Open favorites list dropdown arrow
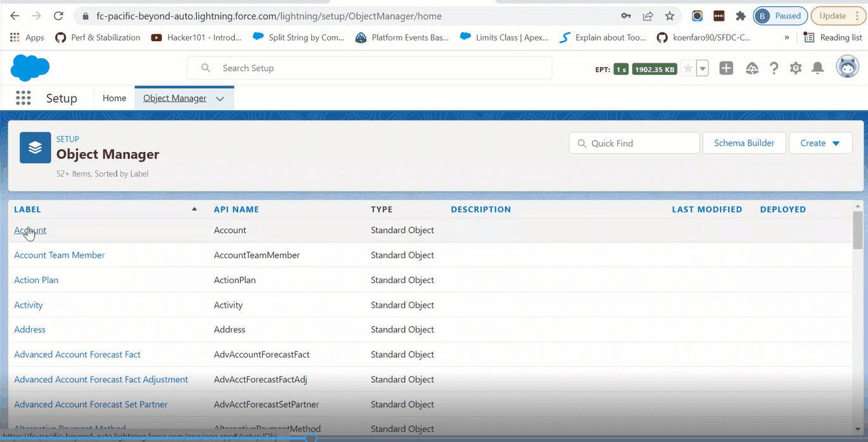The height and width of the screenshot is (442, 868). [703, 68]
